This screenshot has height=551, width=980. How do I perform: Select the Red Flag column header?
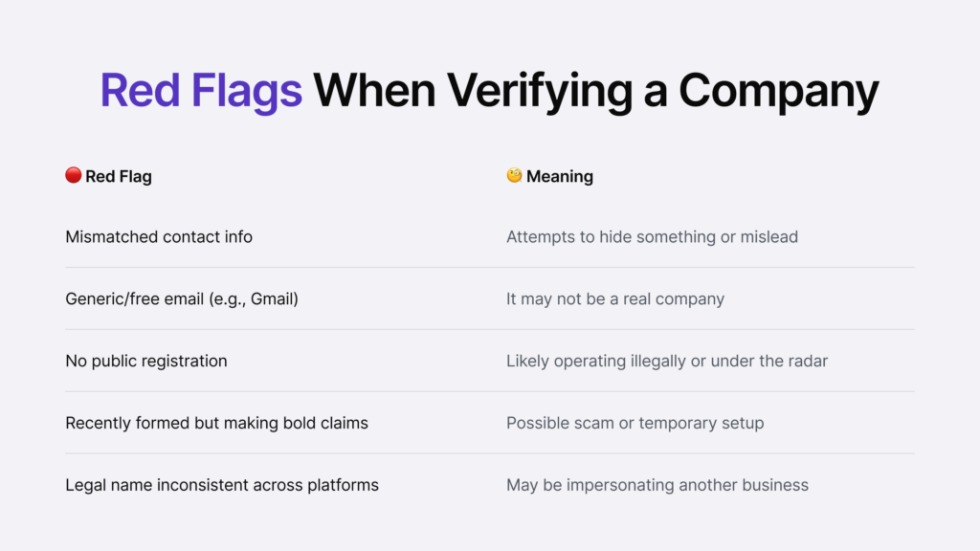point(118,176)
